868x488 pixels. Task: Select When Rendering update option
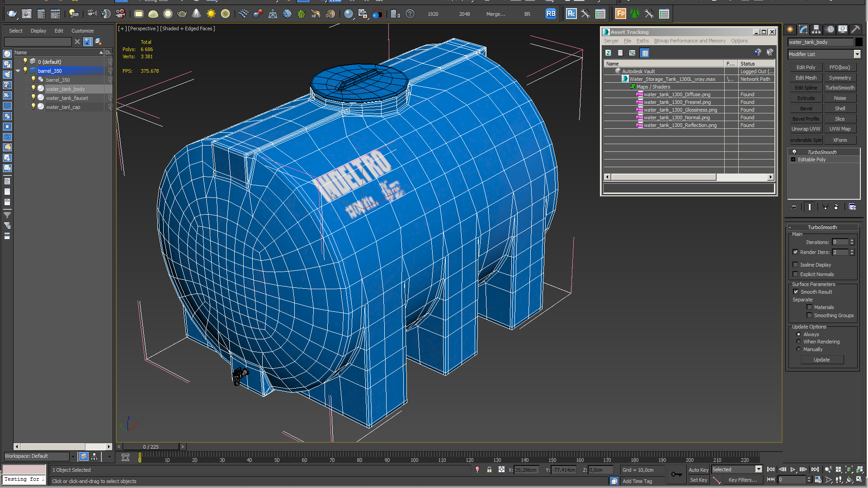[798, 342]
